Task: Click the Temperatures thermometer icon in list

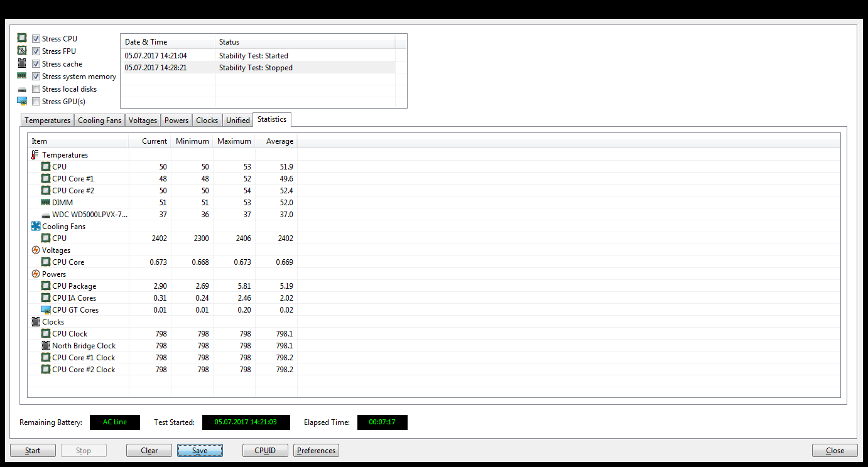Action: click(x=35, y=155)
